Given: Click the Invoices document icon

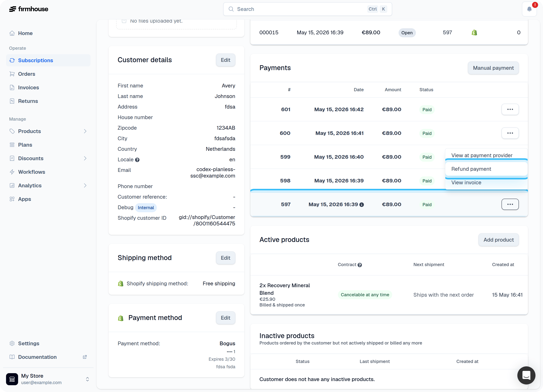Looking at the screenshot, I should [12, 88].
